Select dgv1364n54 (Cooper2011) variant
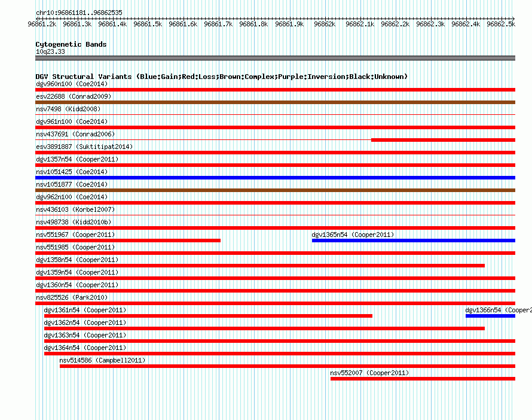This screenshot has height=420, width=532. click(x=85, y=348)
